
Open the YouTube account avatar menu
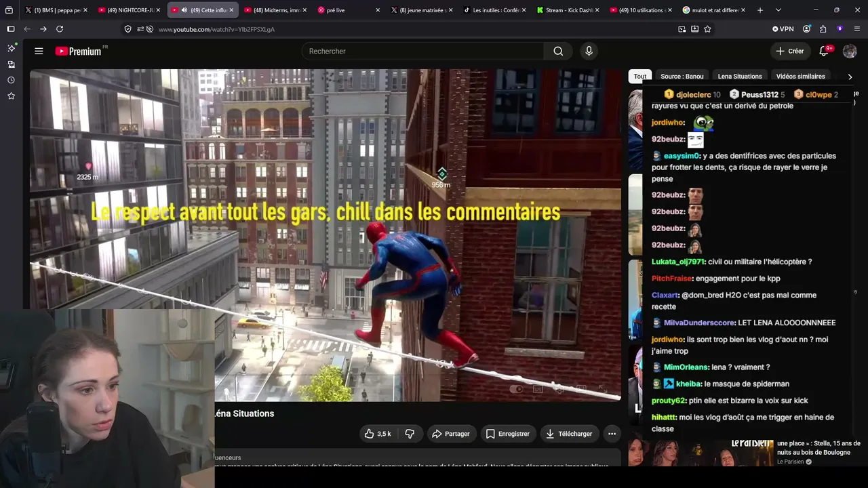[x=850, y=51]
